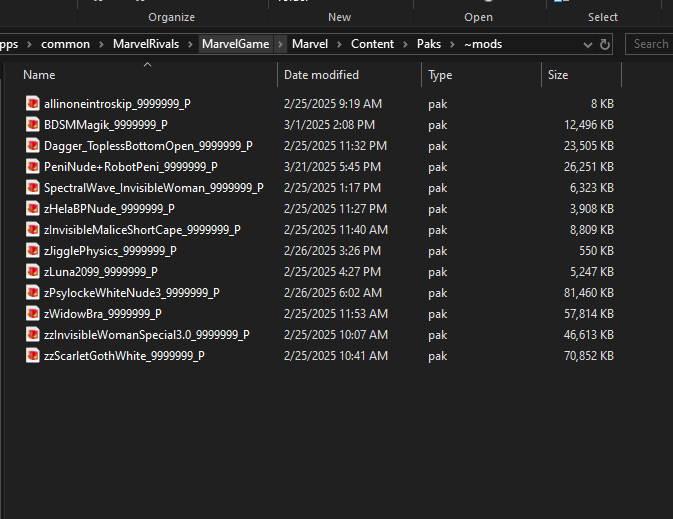
Task: Click size value 57,814 KB
Action: (588, 314)
